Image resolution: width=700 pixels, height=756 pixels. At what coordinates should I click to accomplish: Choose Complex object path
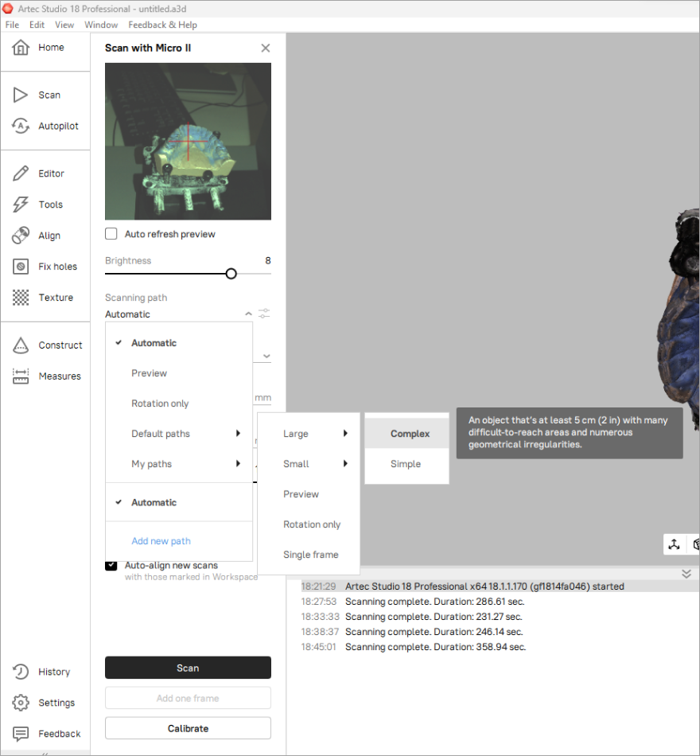coord(406,434)
